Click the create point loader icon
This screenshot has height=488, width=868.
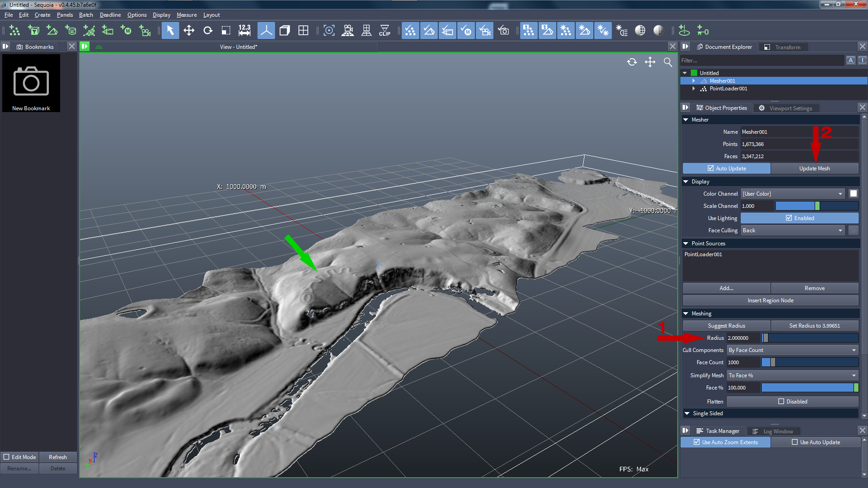[x=14, y=31]
